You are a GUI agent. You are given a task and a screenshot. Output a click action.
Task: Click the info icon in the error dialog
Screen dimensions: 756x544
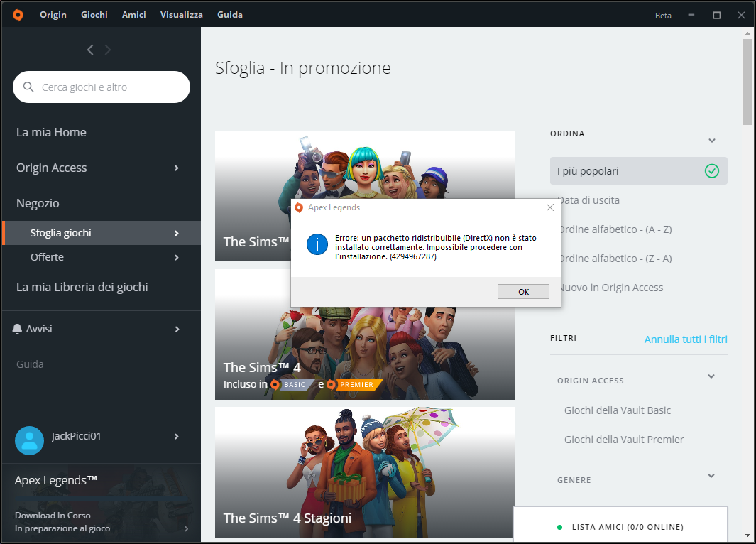(317, 244)
